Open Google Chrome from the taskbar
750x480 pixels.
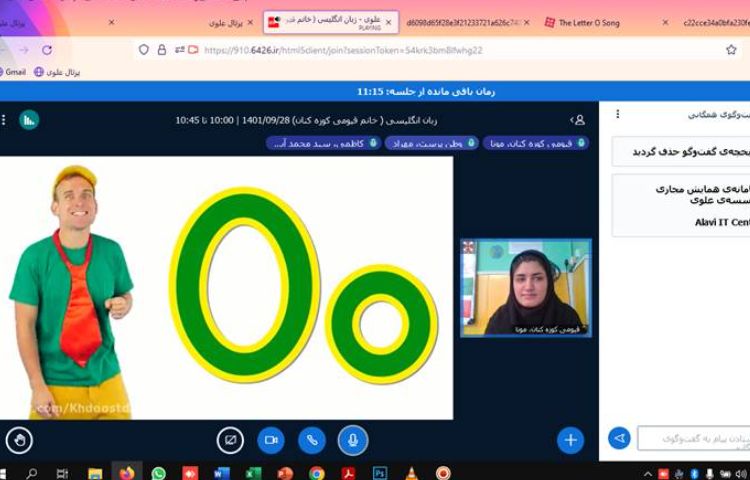pyautogui.click(x=317, y=473)
